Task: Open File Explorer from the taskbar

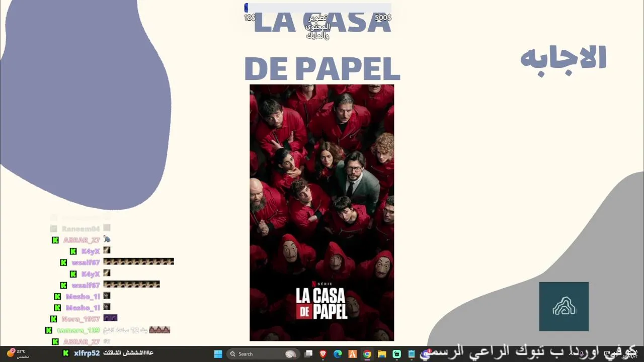Action: 382,354
